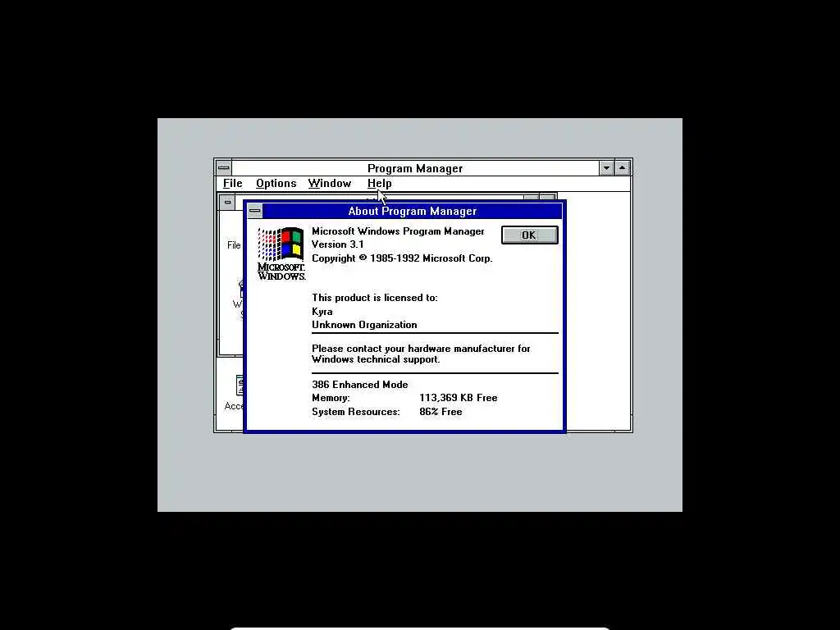This screenshot has width=840, height=630.
Task: Open the Window menu
Action: click(330, 183)
